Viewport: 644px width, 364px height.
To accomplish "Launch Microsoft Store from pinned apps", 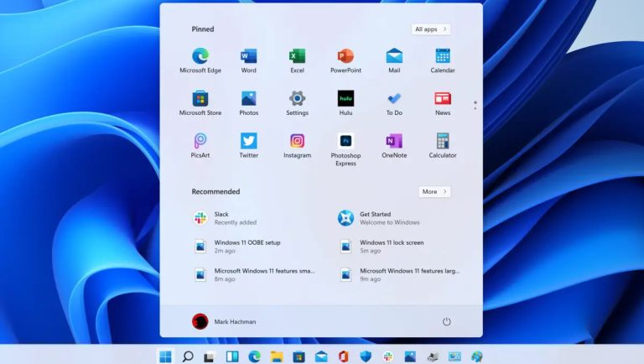I will coord(200,102).
